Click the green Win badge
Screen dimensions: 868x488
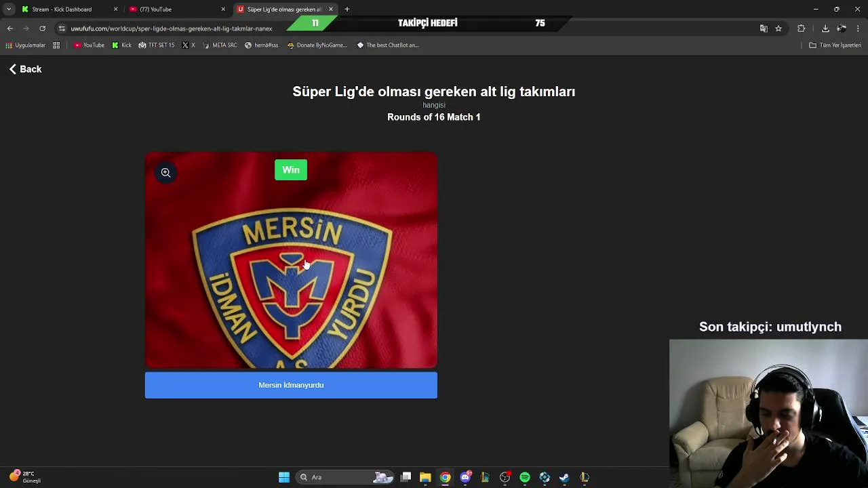click(291, 170)
